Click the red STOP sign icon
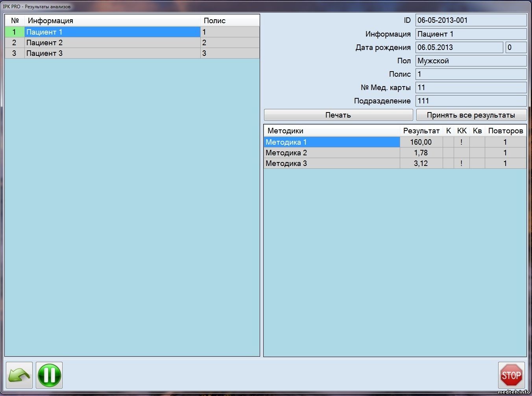The height and width of the screenshot is (396, 532). [511, 375]
